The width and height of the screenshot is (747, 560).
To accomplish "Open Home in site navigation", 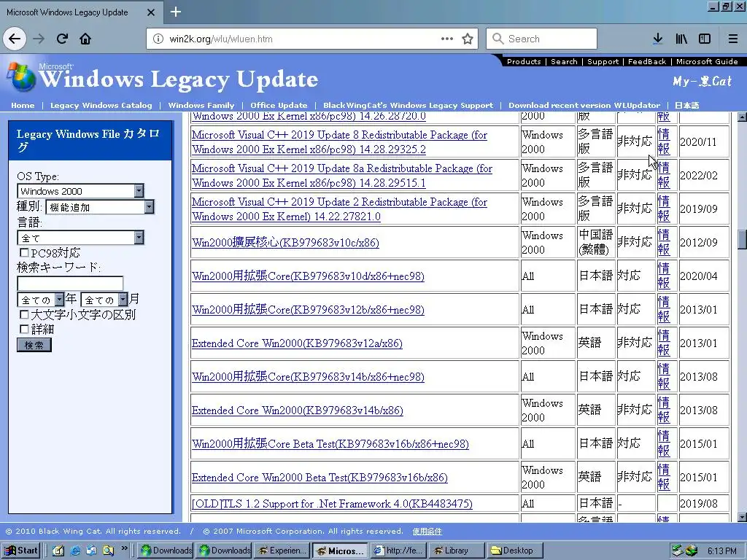I will coord(23,105).
